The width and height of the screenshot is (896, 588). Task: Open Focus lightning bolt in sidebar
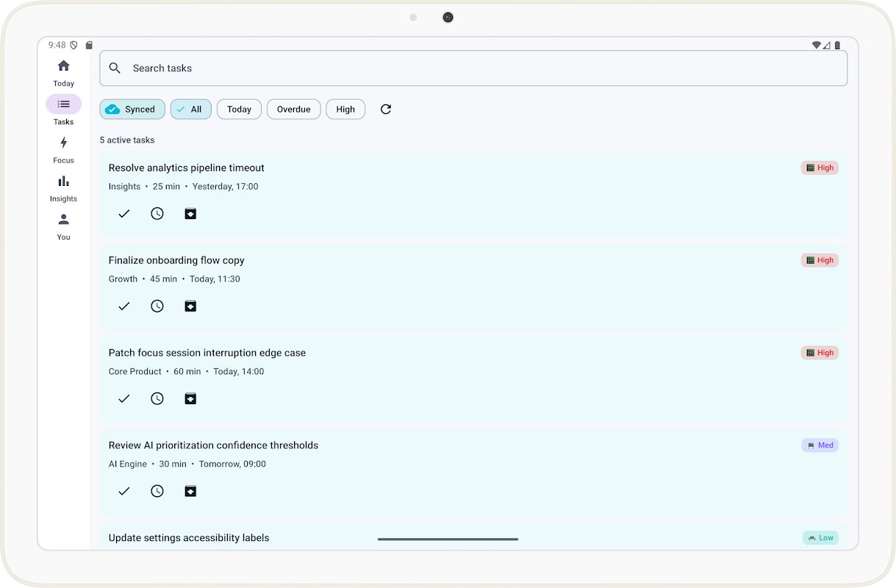click(x=64, y=149)
